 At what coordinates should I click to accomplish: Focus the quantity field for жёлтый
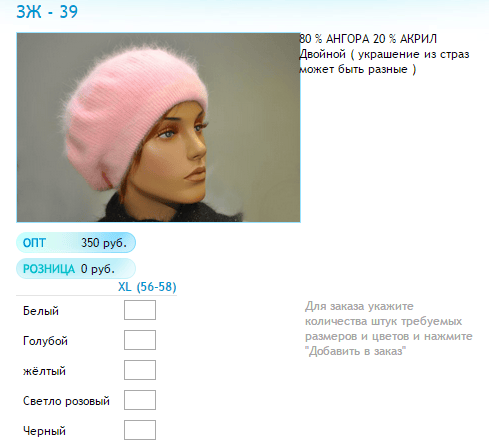point(140,370)
